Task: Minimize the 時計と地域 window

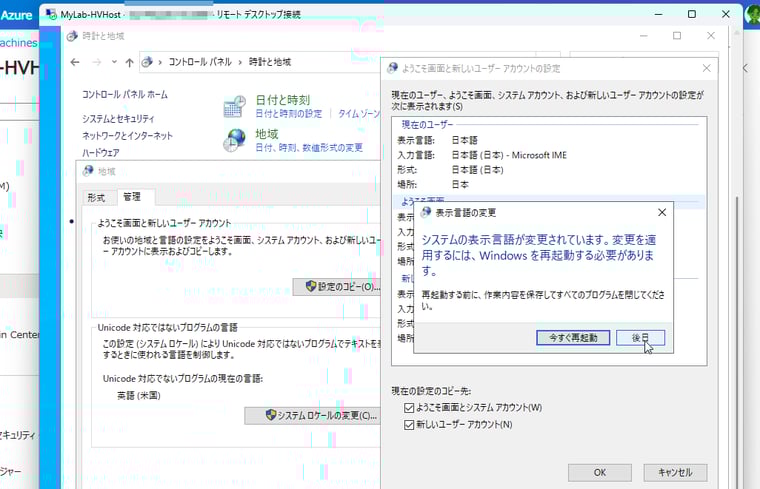Action: pyautogui.click(x=644, y=36)
